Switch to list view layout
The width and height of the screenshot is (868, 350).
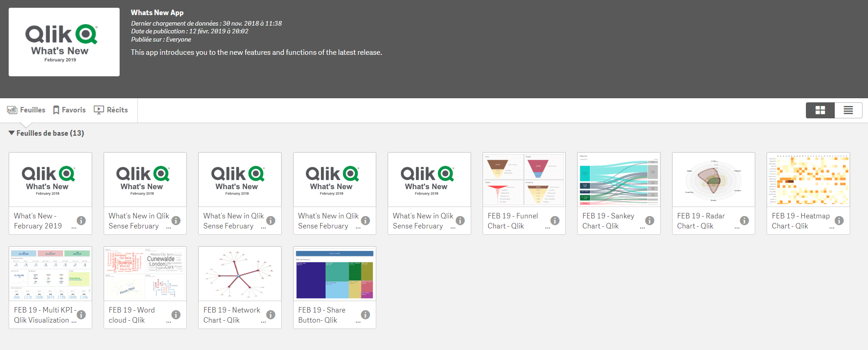tap(848, 110)
